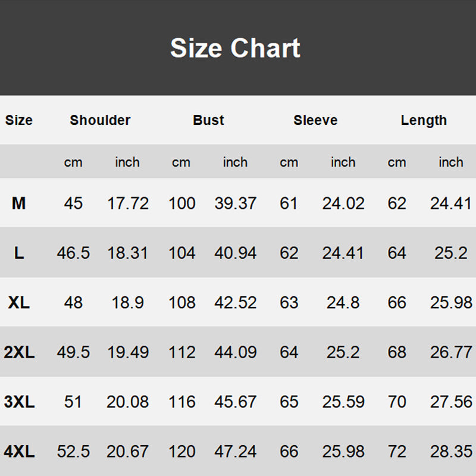Select the M size row label
The image size is (476, 476).
(19, 203)
